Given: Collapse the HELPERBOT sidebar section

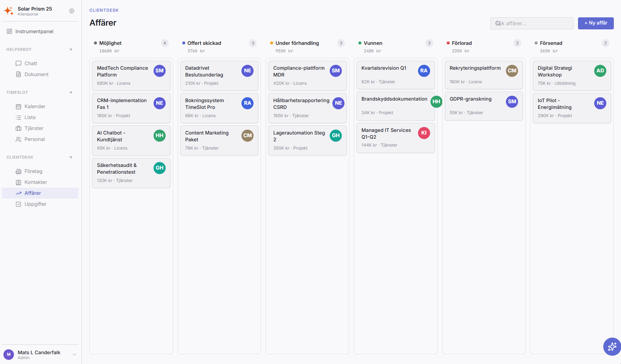Looking at the screenshot, I should pos(71,49).
